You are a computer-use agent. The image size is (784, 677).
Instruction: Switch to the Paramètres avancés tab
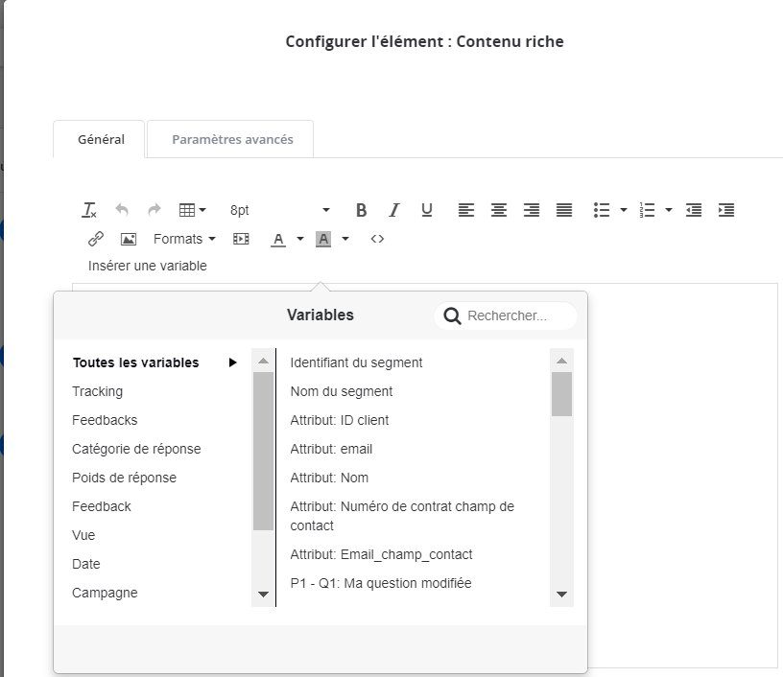[x=232, y=139]
